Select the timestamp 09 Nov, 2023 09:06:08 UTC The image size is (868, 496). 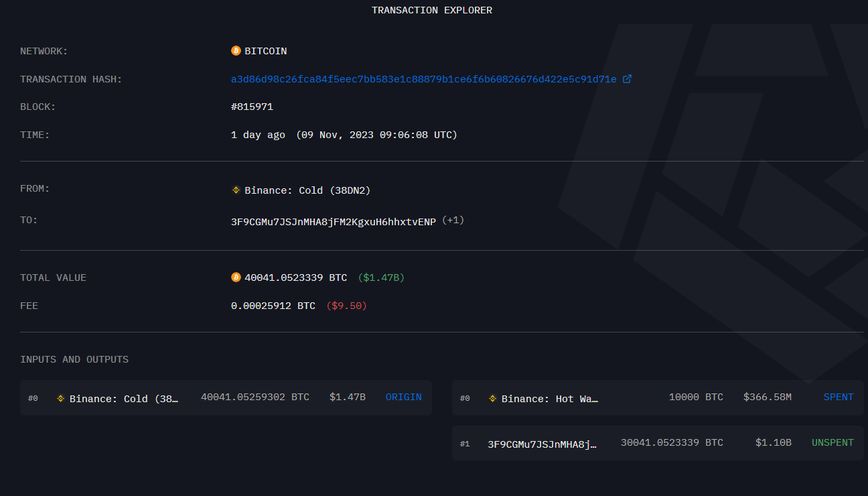376,135
